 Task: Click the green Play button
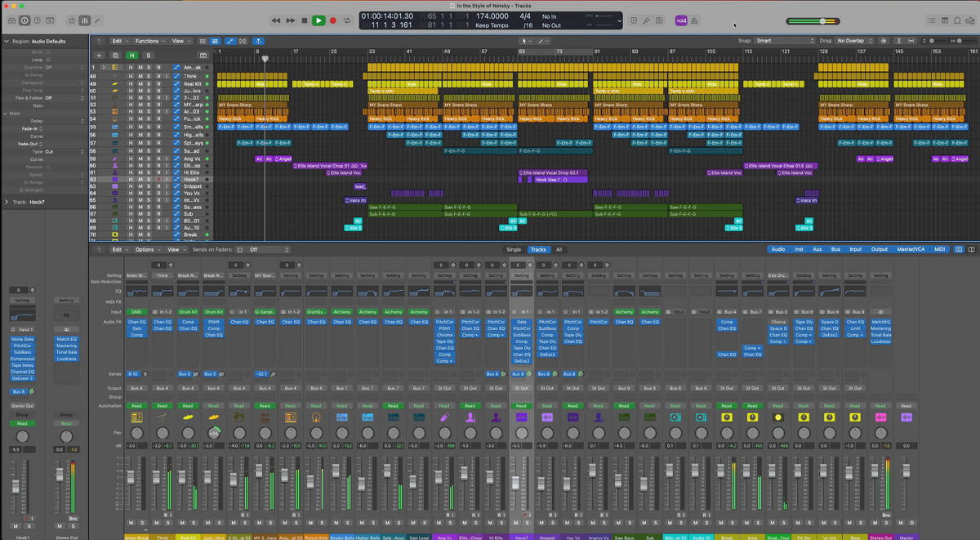318,20
